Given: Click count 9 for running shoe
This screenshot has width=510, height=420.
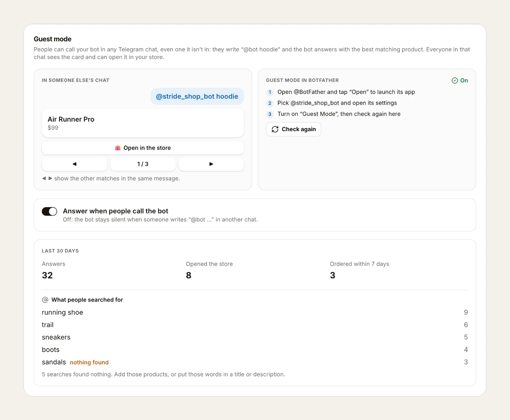Looking at the screenshot, I should tap(466, 312).
